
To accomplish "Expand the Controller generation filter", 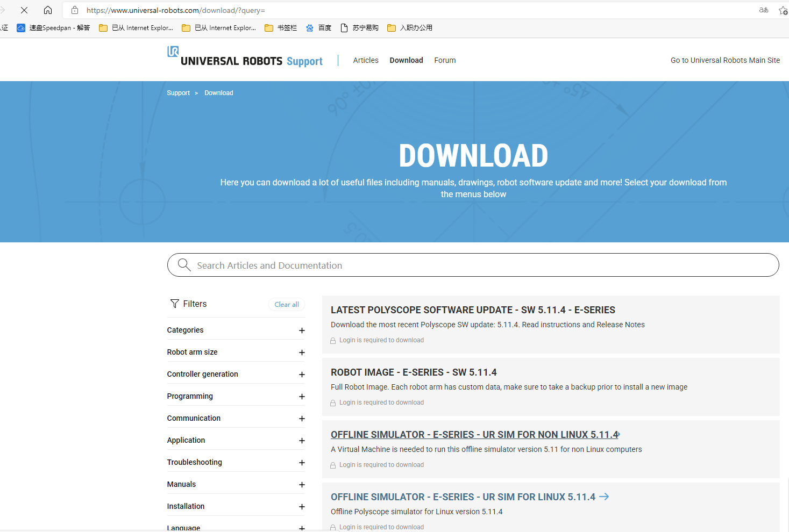I will 236,374.
